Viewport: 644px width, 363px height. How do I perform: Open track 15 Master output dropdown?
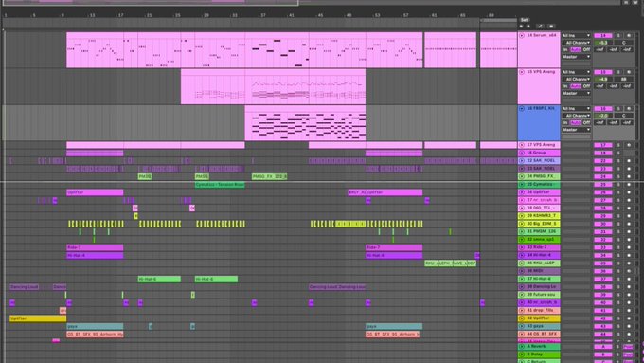point(577,93)
